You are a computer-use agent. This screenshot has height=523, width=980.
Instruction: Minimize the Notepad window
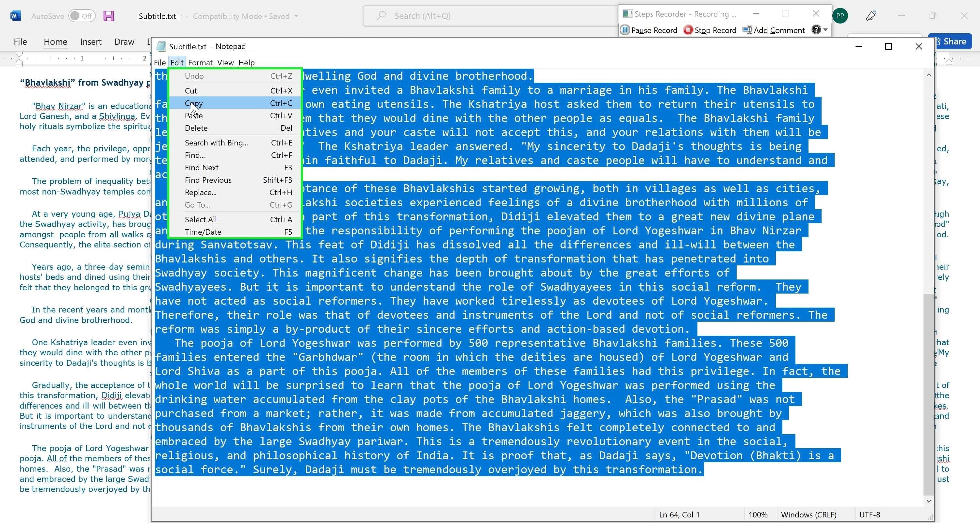click(x=858, y=46)
